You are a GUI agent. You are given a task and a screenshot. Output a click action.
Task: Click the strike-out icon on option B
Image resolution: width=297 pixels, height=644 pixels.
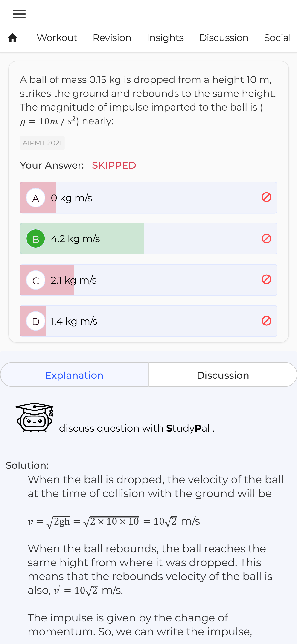pyautogui.click(x=266, y=238)
